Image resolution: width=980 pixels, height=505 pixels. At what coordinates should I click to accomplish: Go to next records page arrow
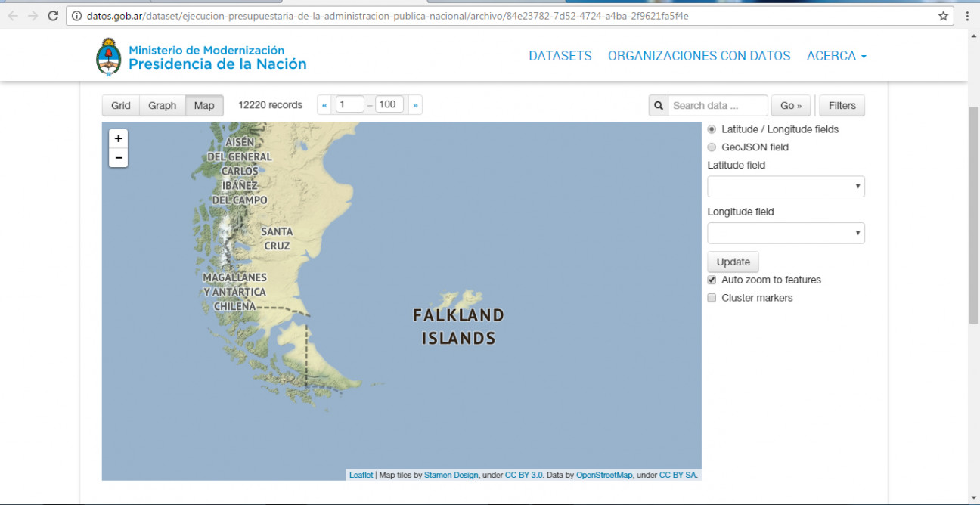click(x=415, y=105)
